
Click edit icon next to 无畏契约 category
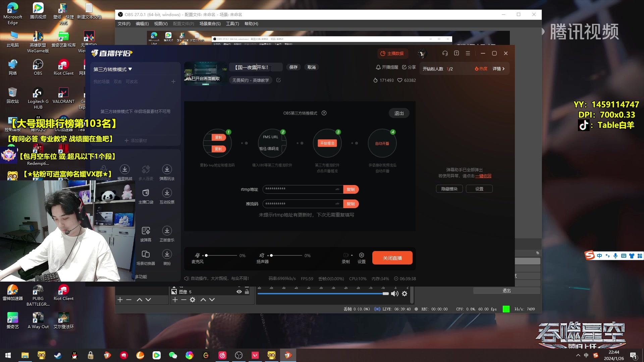pyautogui.click(x=278, y=80)
